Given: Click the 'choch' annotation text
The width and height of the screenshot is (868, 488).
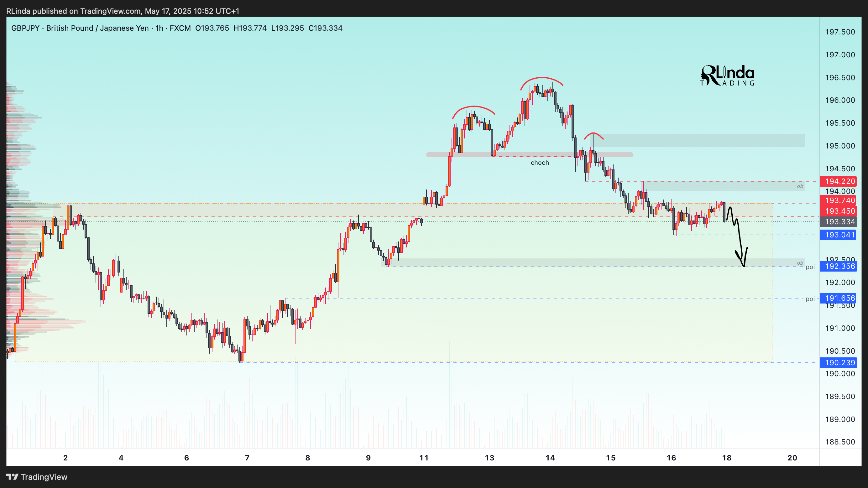Looking at the screenshot, I should click(x=540, y=163).
